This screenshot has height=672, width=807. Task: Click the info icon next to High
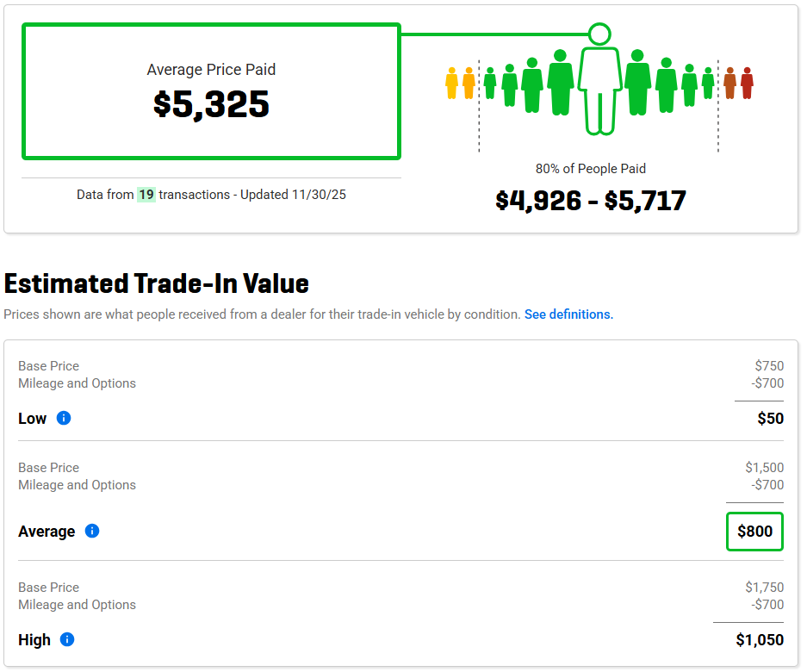point(67,639)
